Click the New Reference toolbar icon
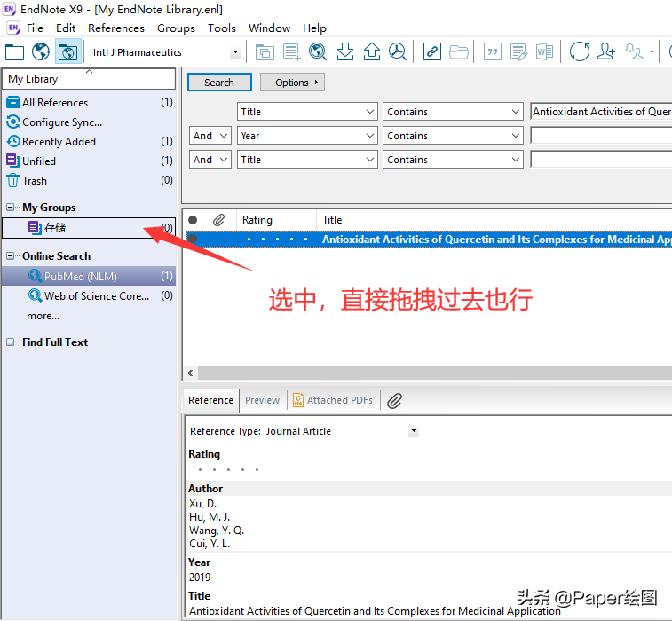 [x=291, y=52]
